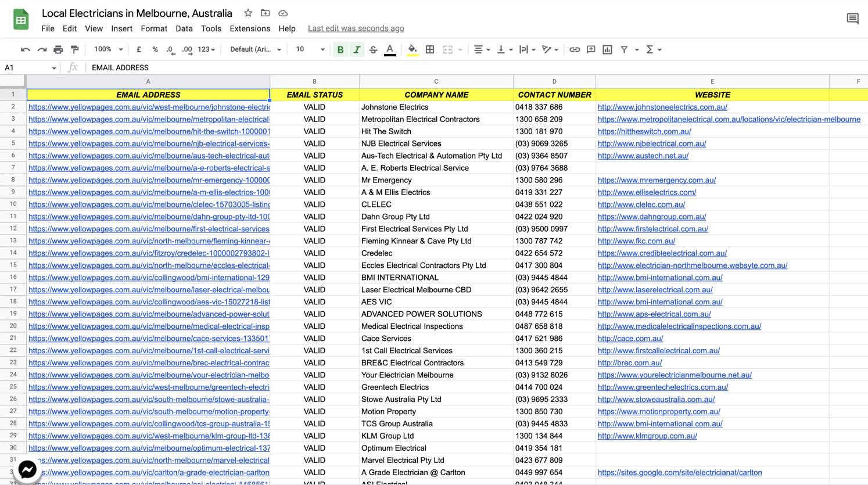
Task: Expand the merge cells options arrow
Action: click(x=460, y=50)
